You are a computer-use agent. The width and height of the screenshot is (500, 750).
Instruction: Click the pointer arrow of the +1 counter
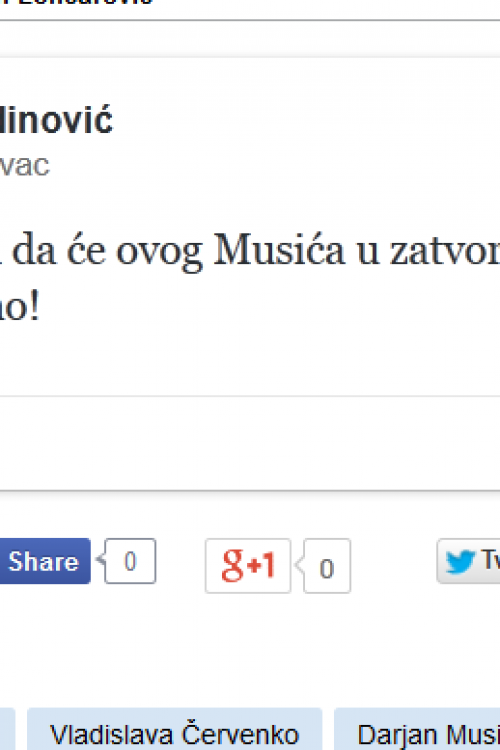300,565
